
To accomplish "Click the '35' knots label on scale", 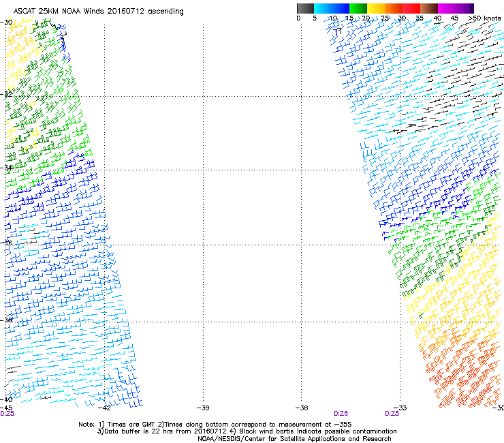I will (x=420, y=18).
